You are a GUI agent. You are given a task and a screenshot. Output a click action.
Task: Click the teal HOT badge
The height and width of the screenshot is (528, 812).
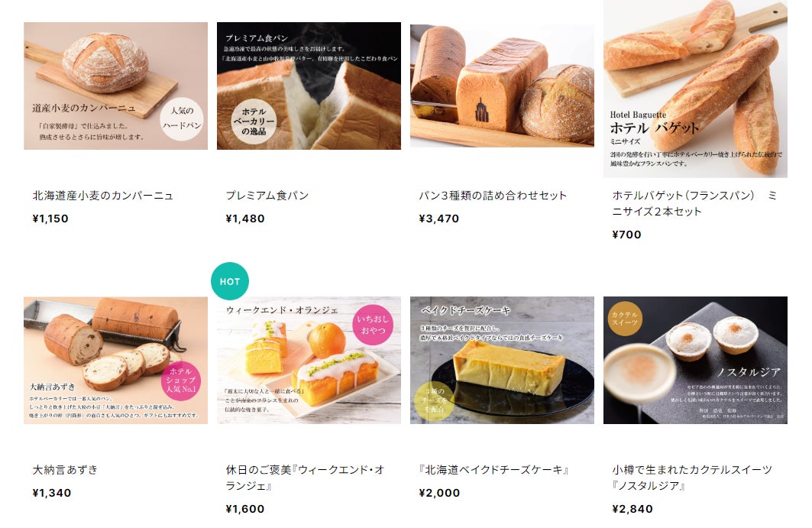click(x=230, y=281)
